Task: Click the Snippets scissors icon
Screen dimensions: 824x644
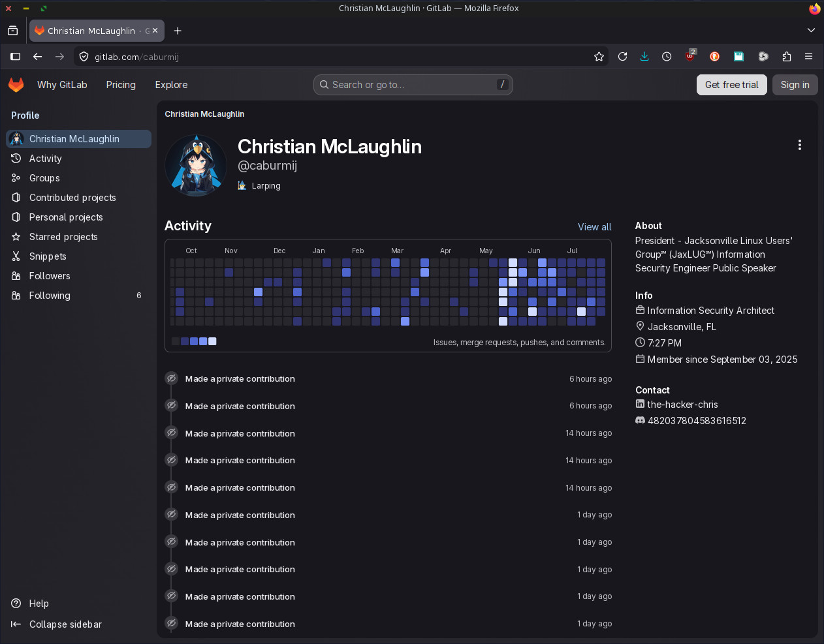Action: click(16, 256)
